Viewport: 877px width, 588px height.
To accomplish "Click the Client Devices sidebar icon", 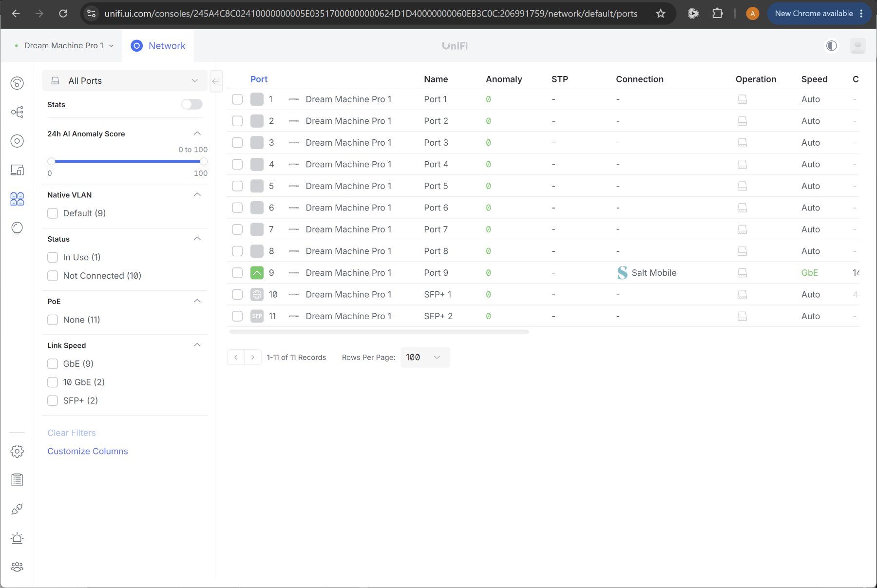I will pos(17,170).
